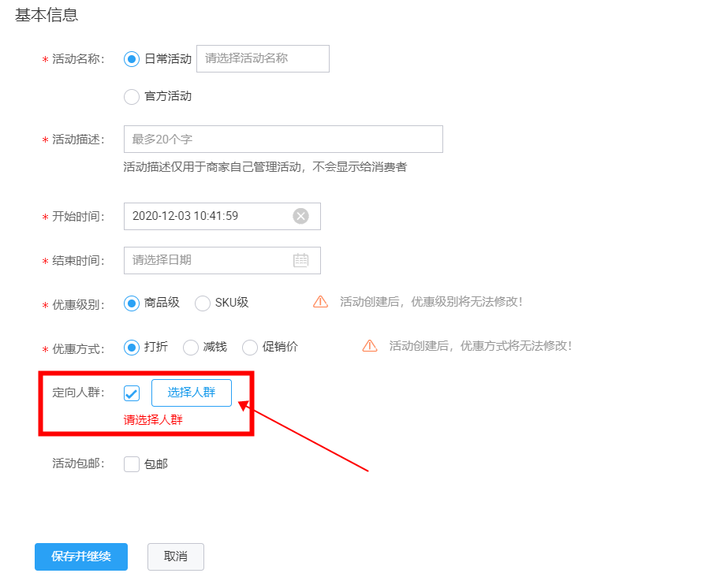Click the 取消 button
The height and width of the screenshot is (588, 705).
point(175,556)
